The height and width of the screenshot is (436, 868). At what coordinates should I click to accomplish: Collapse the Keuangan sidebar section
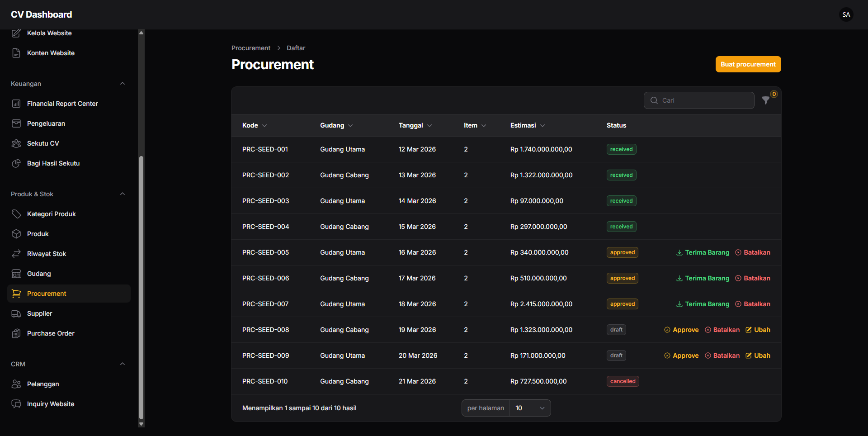point(123,83)
